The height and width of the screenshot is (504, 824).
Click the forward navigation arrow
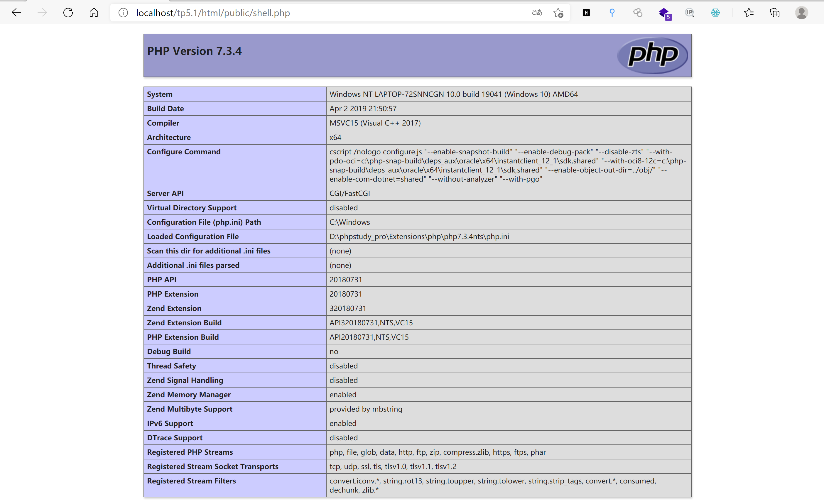(42, 13)
